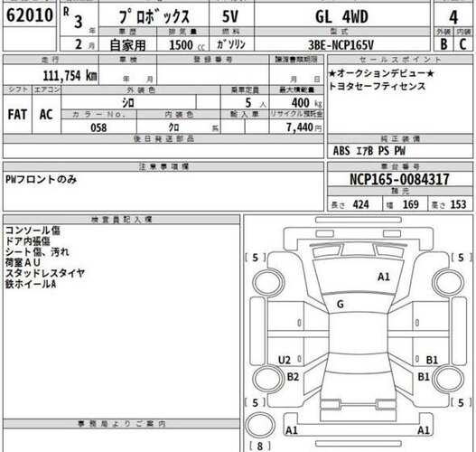This screenshot has height=452, width=476.
Task: Select the usage history "自家用"
Action: click(x=127, y=45)
